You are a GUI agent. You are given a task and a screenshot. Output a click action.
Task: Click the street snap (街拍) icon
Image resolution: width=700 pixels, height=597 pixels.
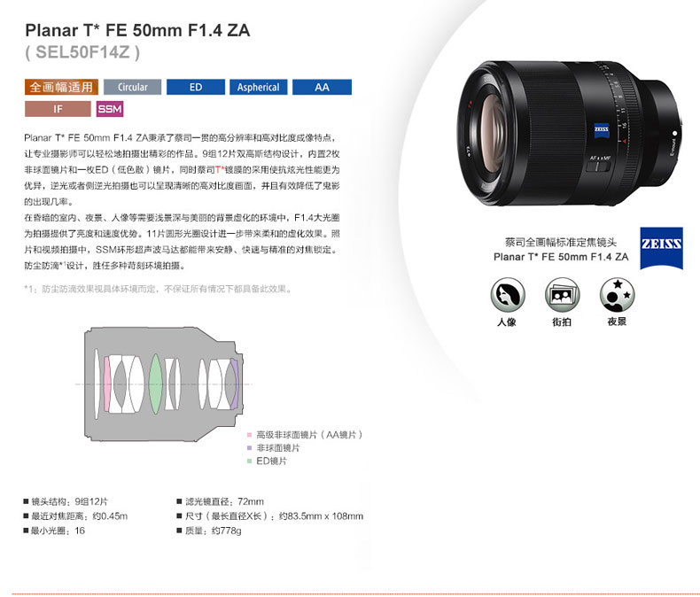(x=562, y=295)
